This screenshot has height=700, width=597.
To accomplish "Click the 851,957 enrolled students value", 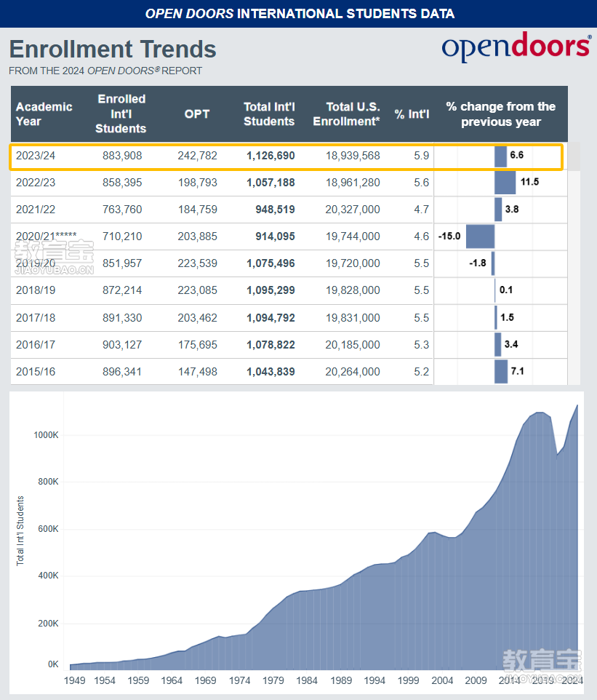I will coord(122,263).
